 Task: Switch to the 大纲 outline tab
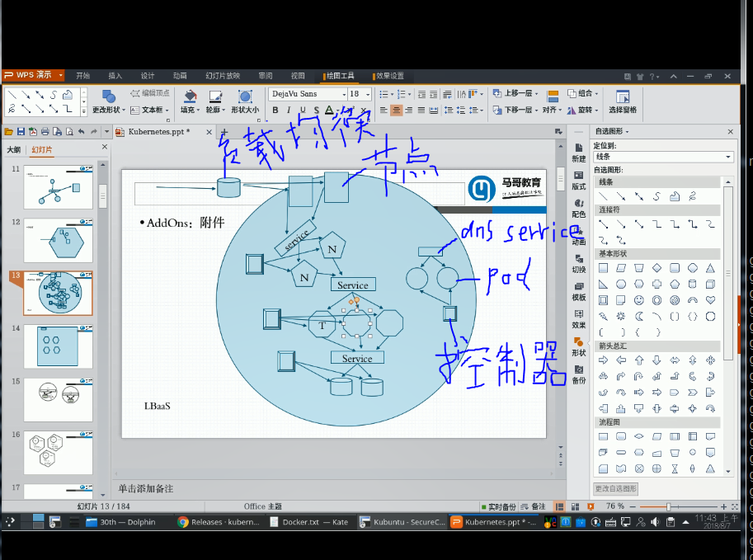click(x=13, y=150)
